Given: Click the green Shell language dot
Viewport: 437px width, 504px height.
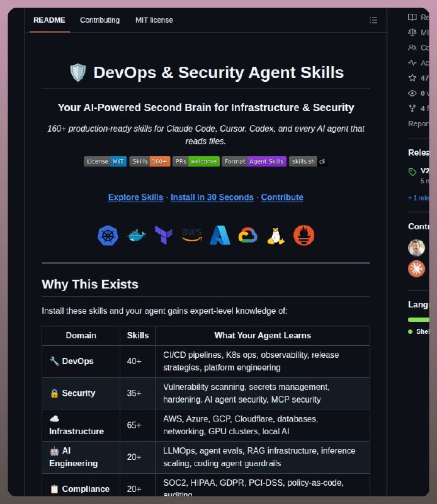Looking at the screenshot, I should point(411,332).
